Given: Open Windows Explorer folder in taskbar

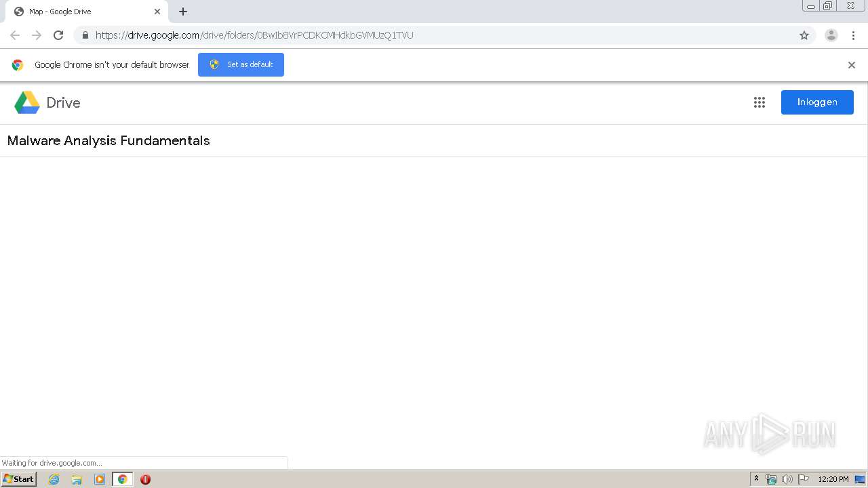Looking at the screenshot, I should (77, 479).
